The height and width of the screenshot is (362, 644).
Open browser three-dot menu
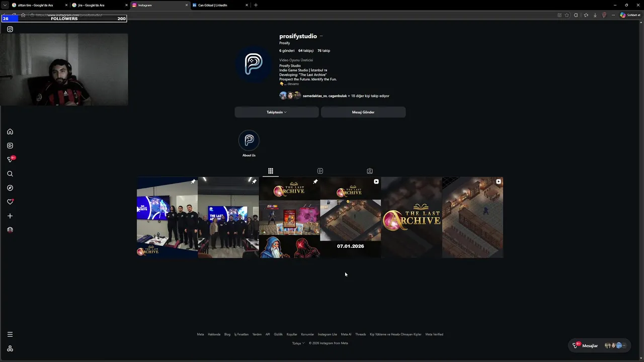[x=613, y=15]
